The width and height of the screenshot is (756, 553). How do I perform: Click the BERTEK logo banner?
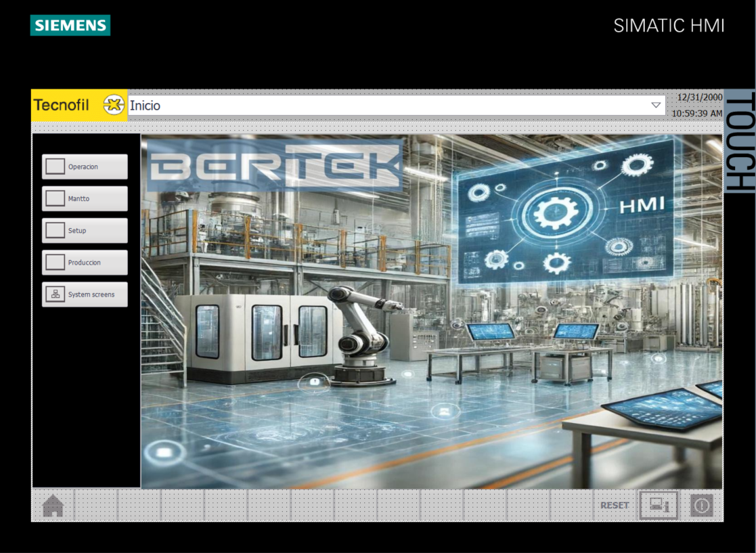(x=275, y=167)
